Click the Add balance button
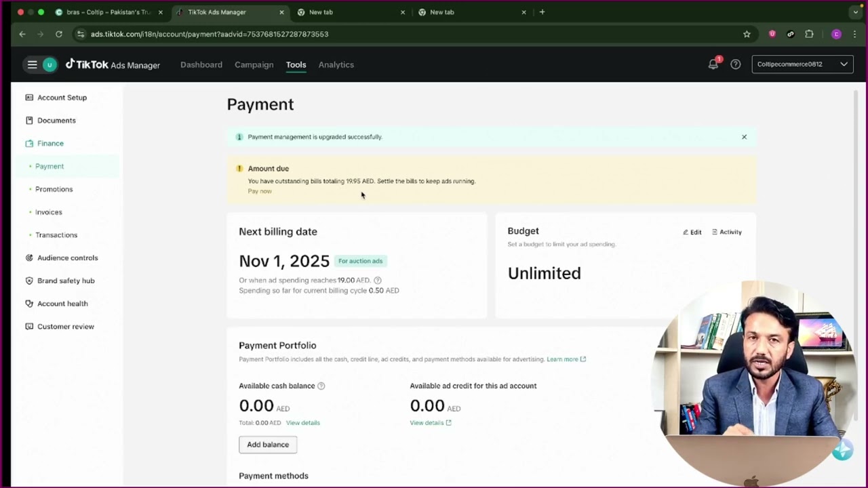This screenshot has width=868, height=488. [x=268, y=445]
